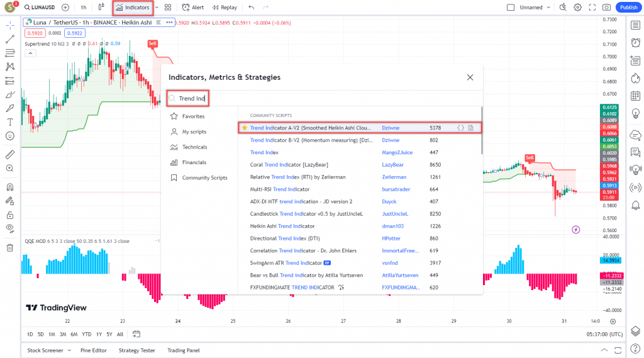This screenshot has height=358, width=644.
Task: View source code of Trend Indicator A-V2
Action: [x=461, y=128]
